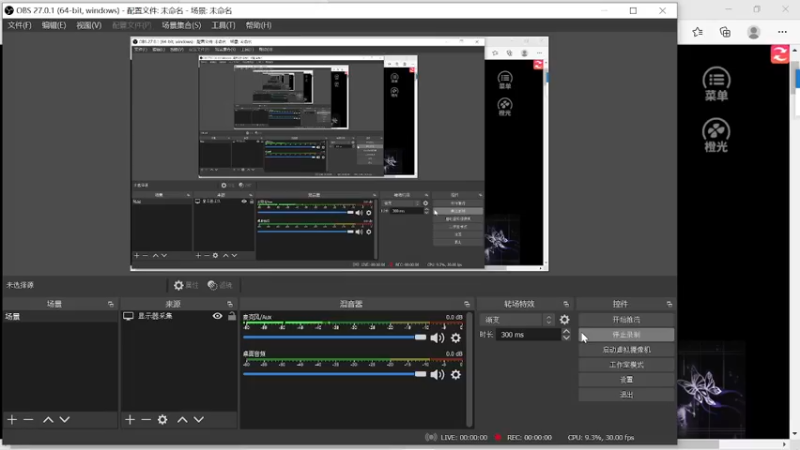Pop out the 场景 dock panel
Viewport: 800px width, 450px height.
pos(111,304)
